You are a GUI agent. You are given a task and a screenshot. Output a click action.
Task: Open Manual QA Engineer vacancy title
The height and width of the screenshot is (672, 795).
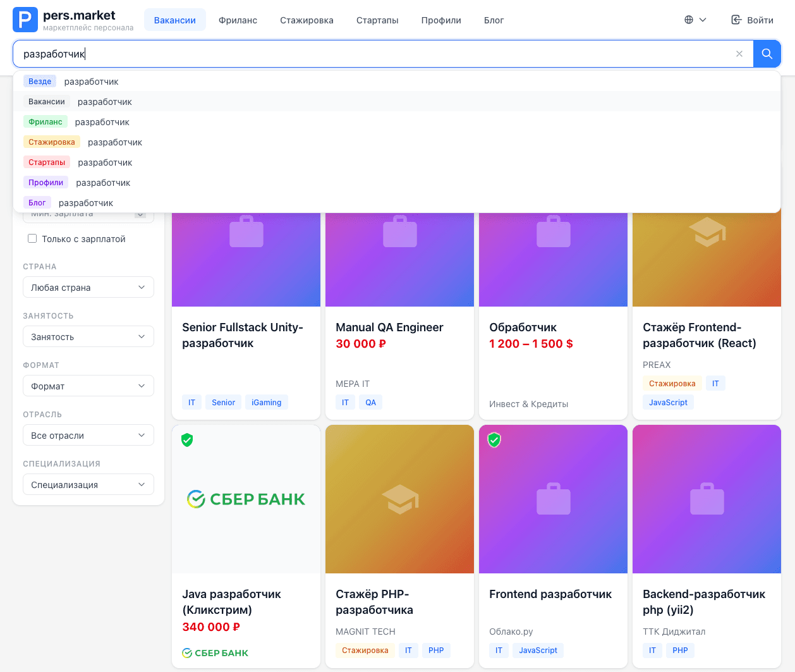point(389,327)
